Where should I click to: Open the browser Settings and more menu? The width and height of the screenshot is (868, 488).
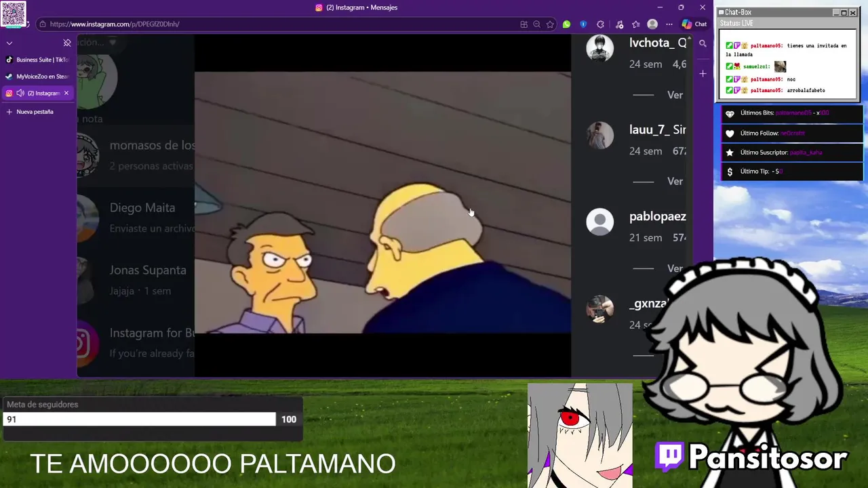669,24
